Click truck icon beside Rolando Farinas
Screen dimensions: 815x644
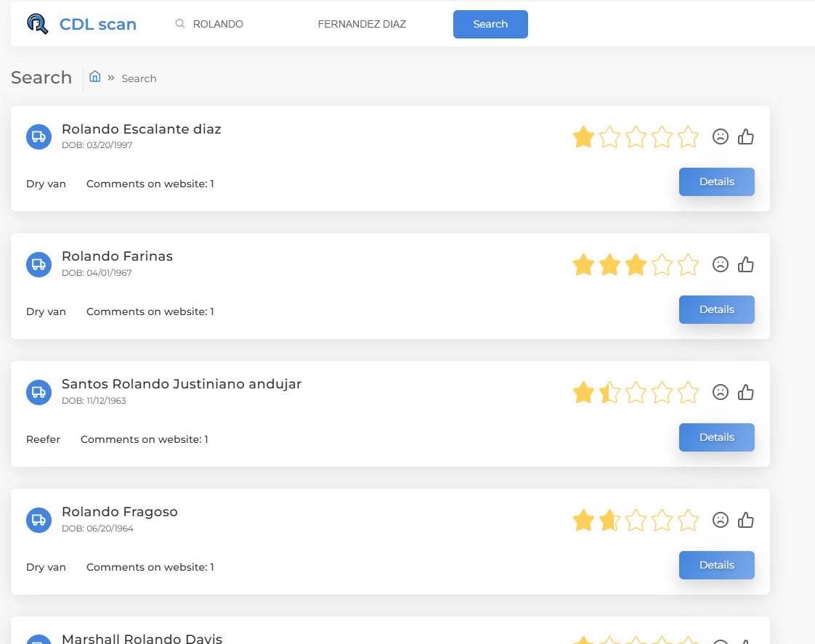point(38,264)
